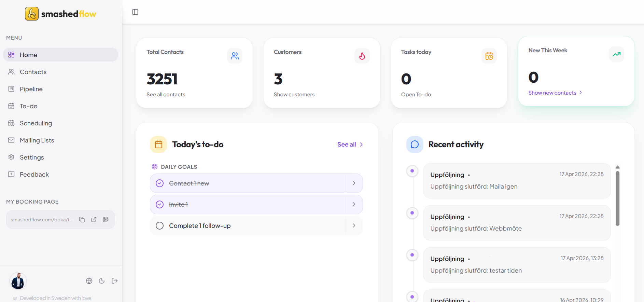Click the log out icon
The image size is (644, 302).
pyautogui.click(x=115, y=281)
